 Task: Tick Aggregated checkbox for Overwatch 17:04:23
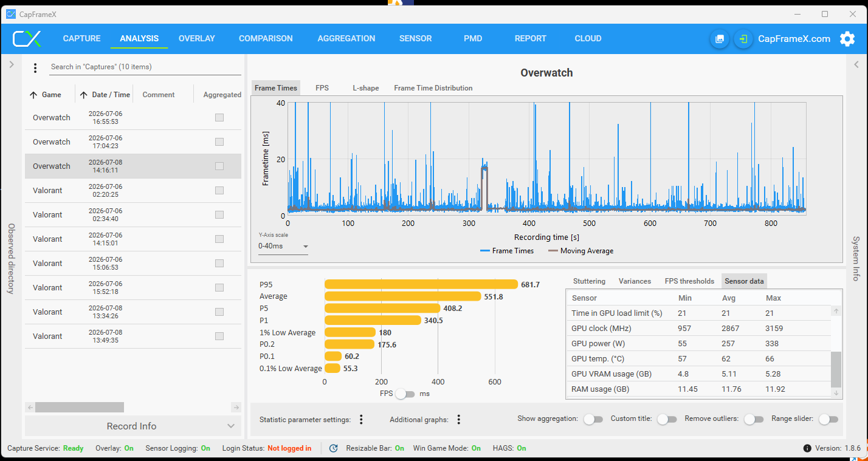(x=219, y=142)
